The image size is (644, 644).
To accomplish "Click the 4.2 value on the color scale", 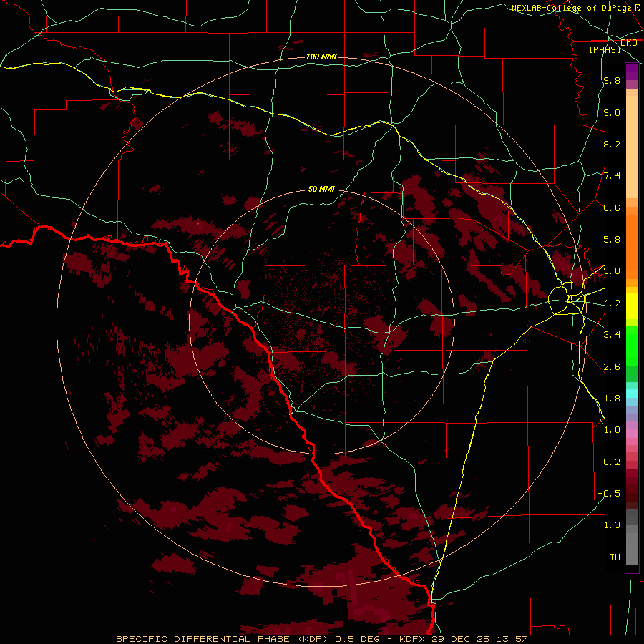I will pos(612,303).
